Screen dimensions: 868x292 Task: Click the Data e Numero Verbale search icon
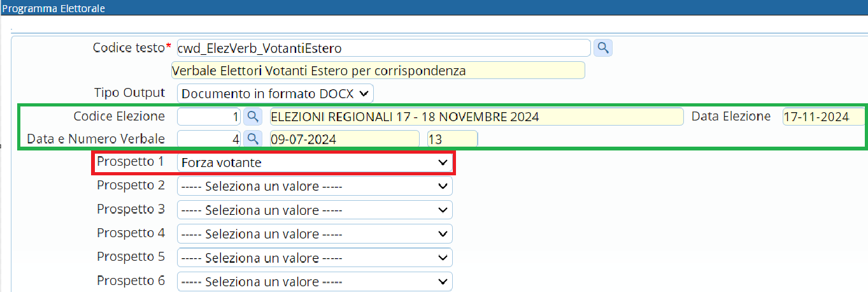point(253,138)
